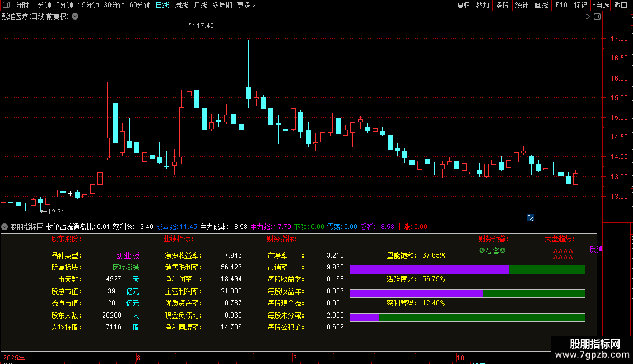Click the 标记 mark tool
This screenshot has width=633, height=364.
click(x=580, y=5)
